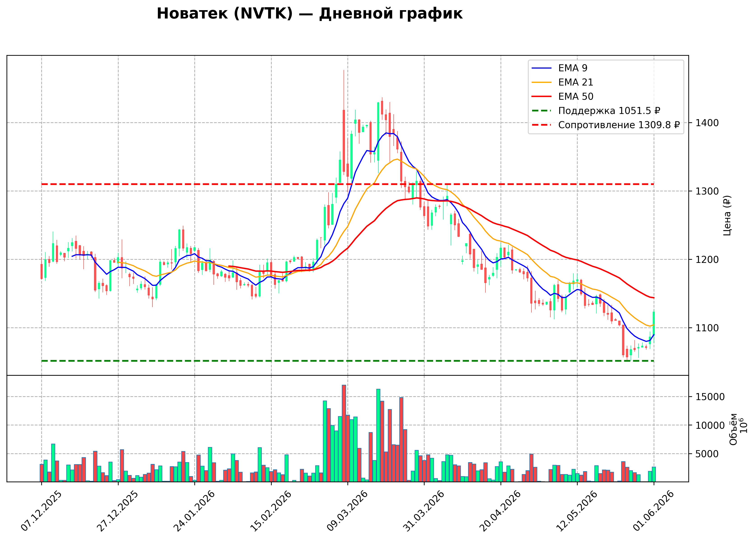Click the "12.05.2026" date label
Image resolution: width=756 pixels, height=540 pixels.
tap(576, 511)
